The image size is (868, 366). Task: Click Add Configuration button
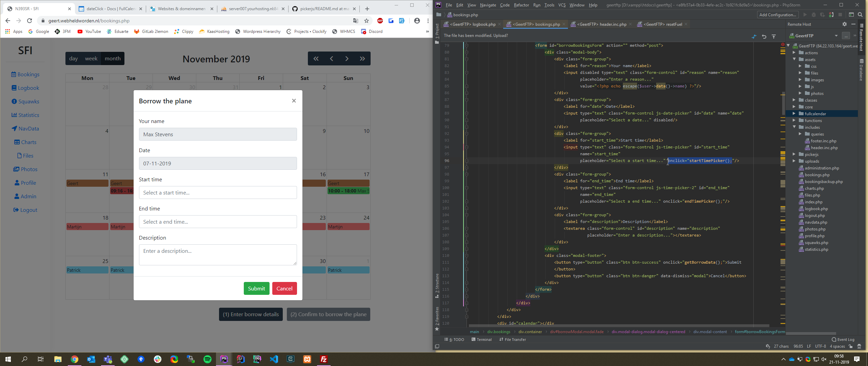pyautogui.click(x=777, y=15)
